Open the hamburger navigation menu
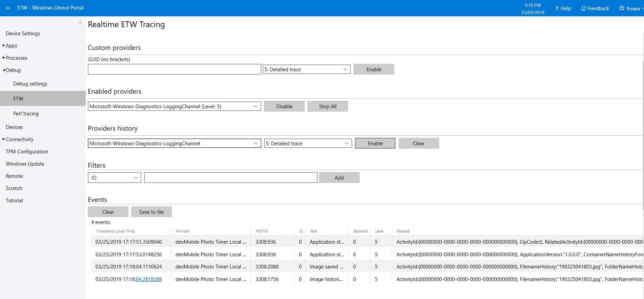644x299 pixels. point(8,8)
